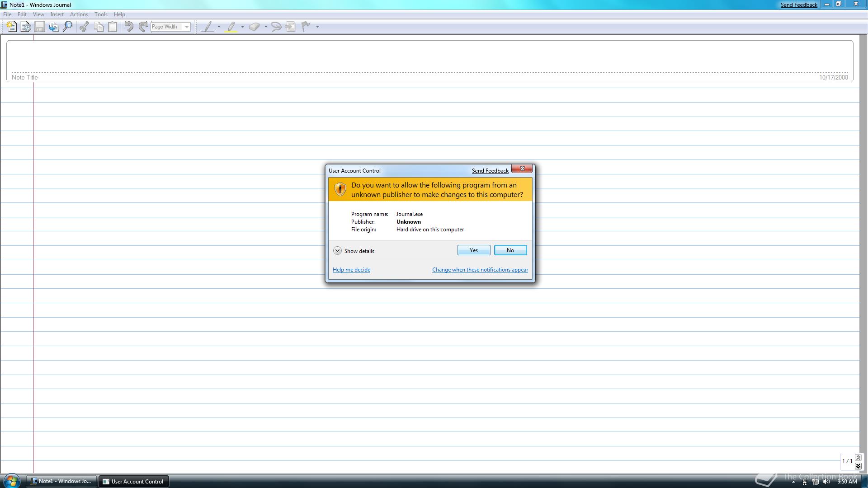Image resolution: width=868 pixels, height=488 pixels.
Task: Select the Lasso selection tool
Action: click(x=276, y=27)
